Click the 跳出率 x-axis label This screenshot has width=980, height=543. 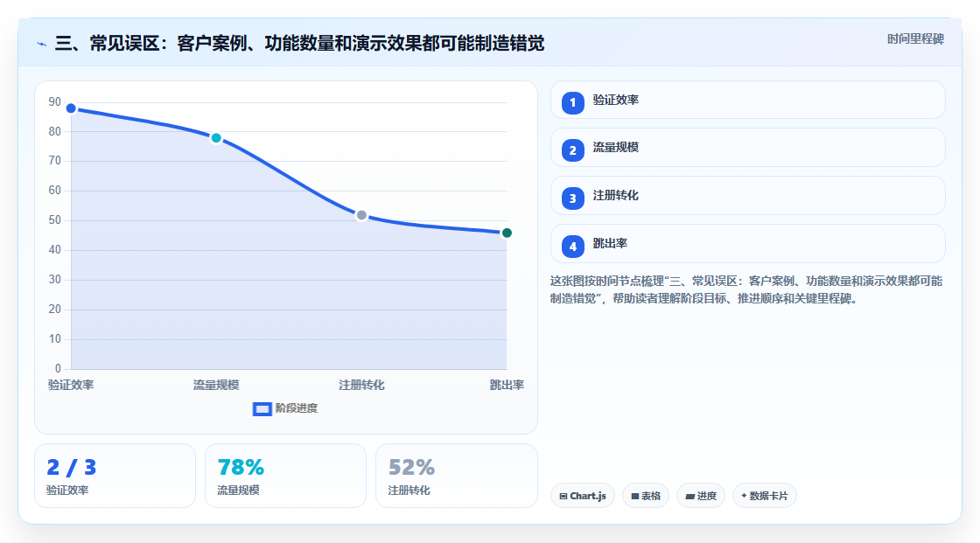[x=507, y=386]
